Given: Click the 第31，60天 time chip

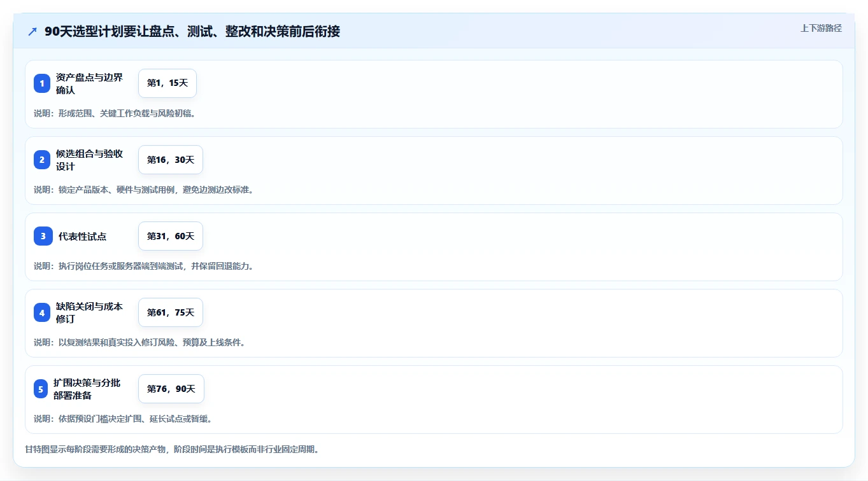Looking at the screenshot, I should click(x=171, y=236).
